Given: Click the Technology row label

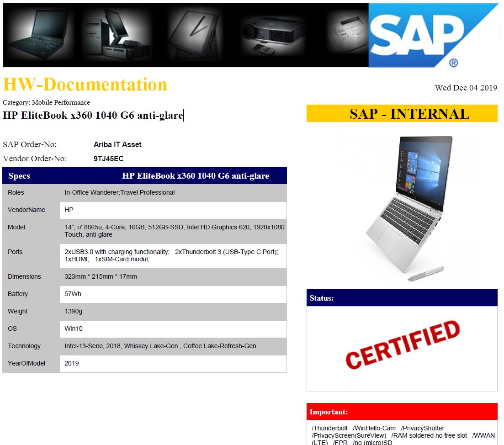Looking at the screenshot, I should [x=24, y=346].
